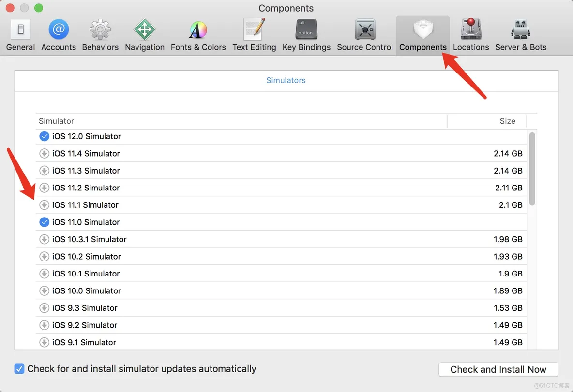Download the iOS 10.0 Simulator
This screenshot has width=573, height=392.
pos(44,290)
